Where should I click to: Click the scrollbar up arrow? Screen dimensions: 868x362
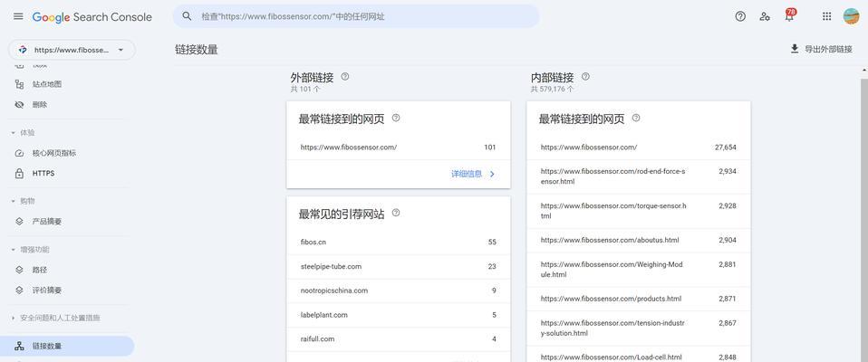click(x=864, y=69)
